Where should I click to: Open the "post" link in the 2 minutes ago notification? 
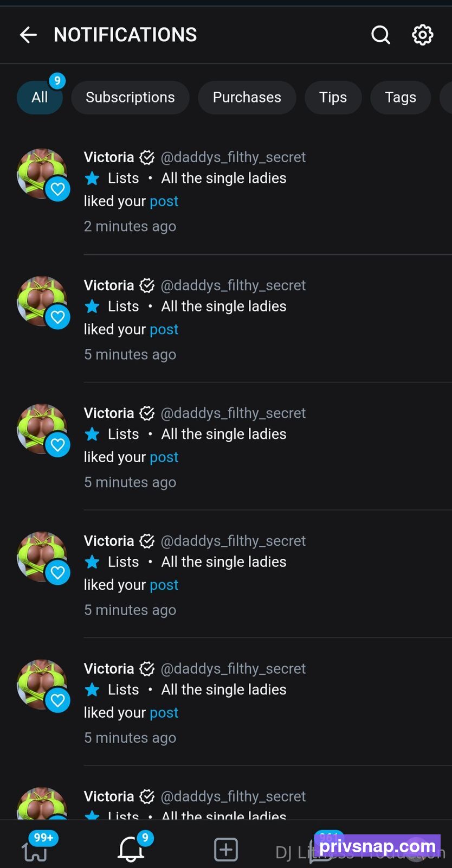coord(164,201)
